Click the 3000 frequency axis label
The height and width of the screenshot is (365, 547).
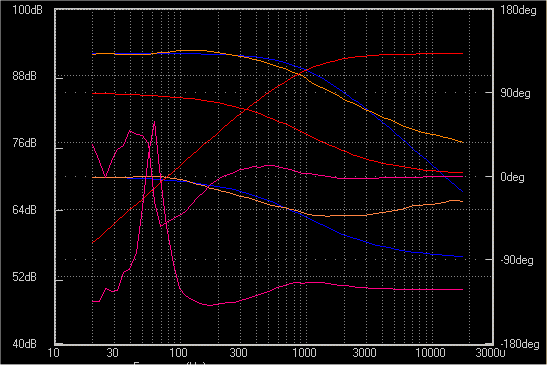365,353
